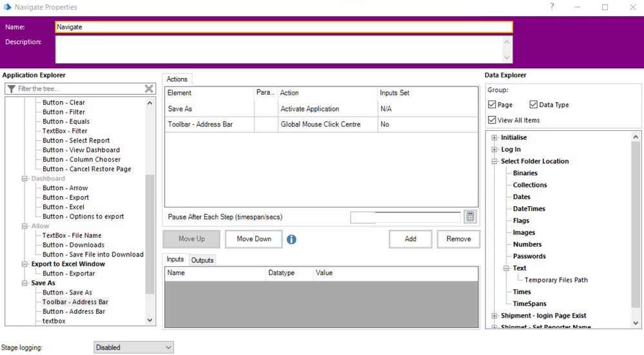Click the Add button
The image size is (644, 355).
pyautogui.click(x=411, y=239)
